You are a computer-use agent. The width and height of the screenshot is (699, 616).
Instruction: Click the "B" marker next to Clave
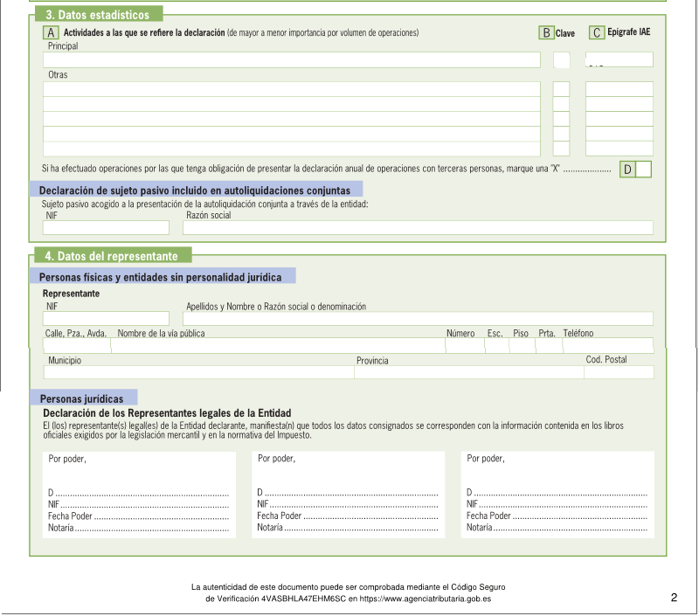(x=546, y=33)
